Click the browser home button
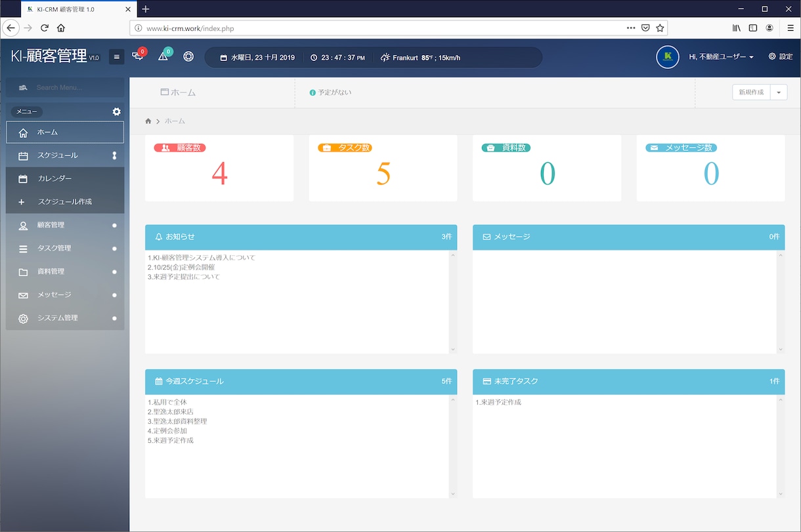801x532 pixels. point(61,28)
